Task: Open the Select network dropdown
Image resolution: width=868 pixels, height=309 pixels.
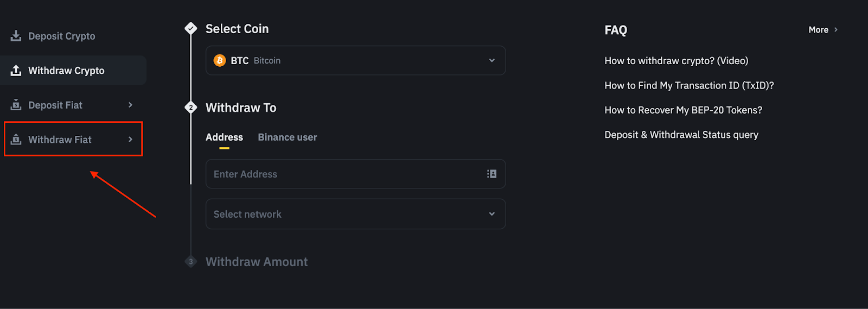Action: pyautogui.click(x=355, y=214)
